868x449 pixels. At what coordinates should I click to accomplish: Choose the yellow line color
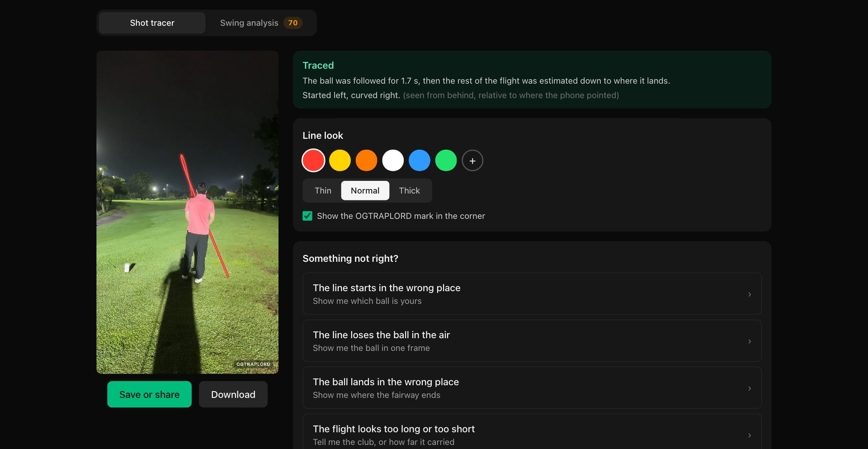point(340,161)
